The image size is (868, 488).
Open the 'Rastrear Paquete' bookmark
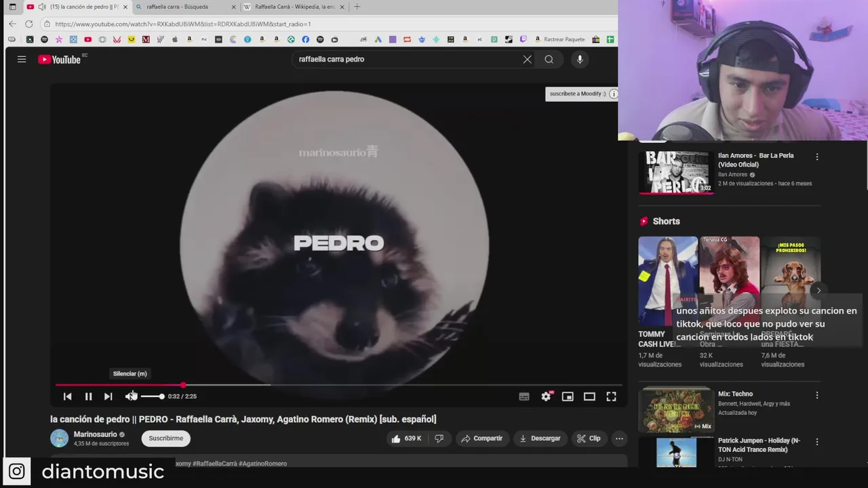point(559,39)
